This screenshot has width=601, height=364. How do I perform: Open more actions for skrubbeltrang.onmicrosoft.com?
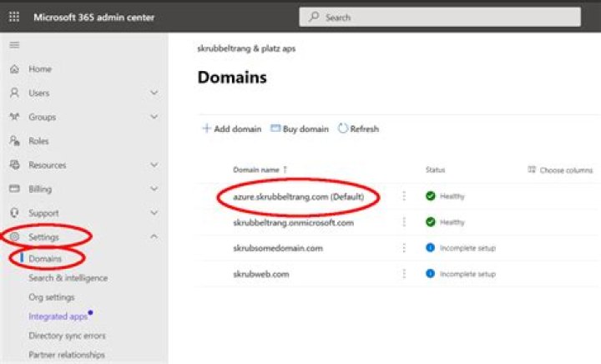pyautogui.click(x=404, y=222)
